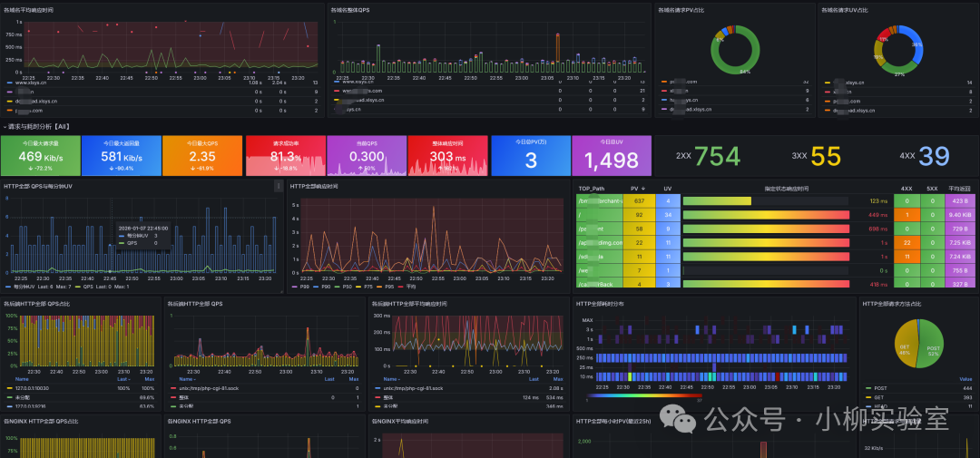Click the 4XX column header in table

[906, 189]
